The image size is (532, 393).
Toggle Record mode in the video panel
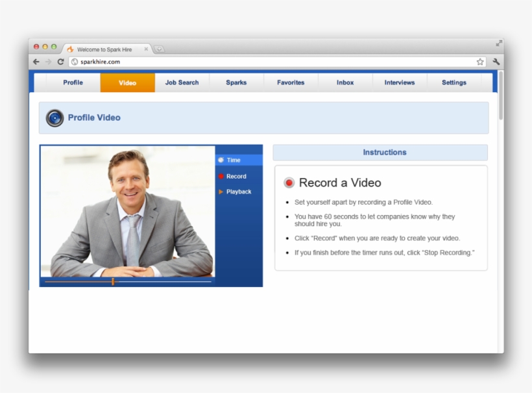[236, 176]
